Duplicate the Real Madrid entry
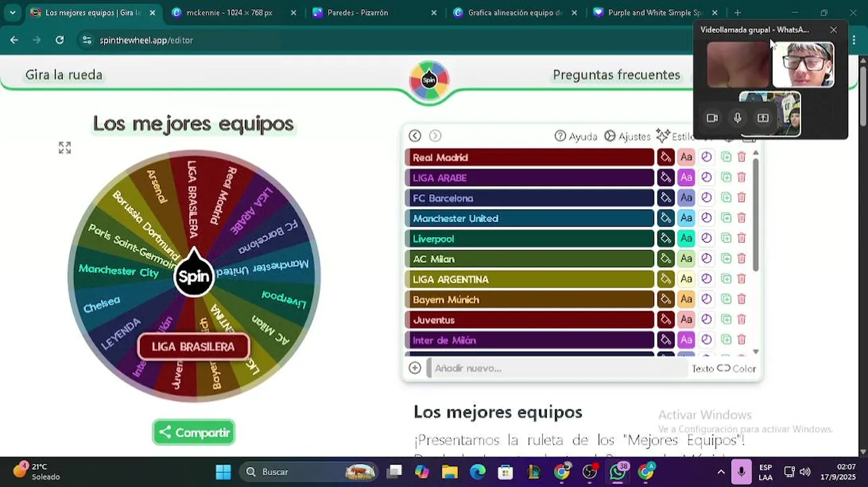 [726, 157]
